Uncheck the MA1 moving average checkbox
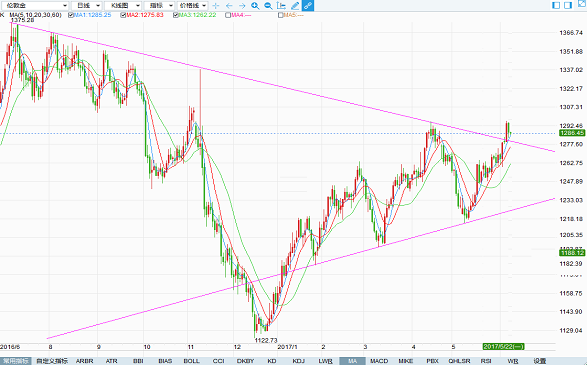 coord(71,15)
